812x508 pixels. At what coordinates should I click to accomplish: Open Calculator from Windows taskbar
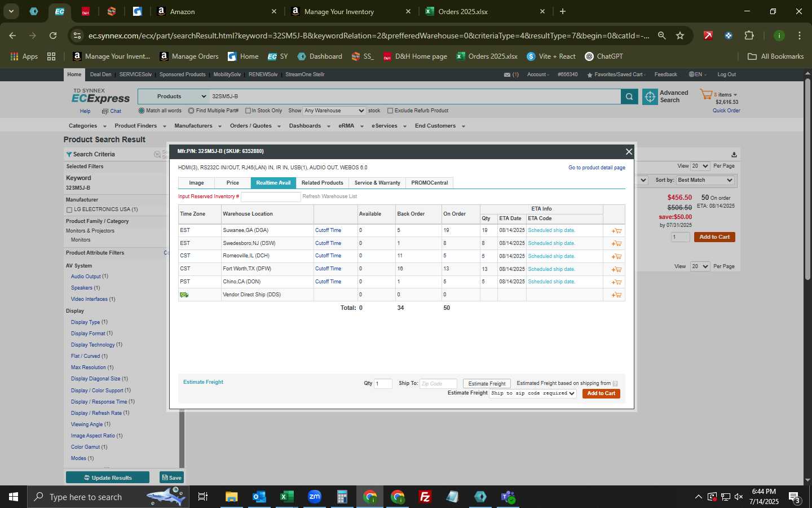click(342, 497)
